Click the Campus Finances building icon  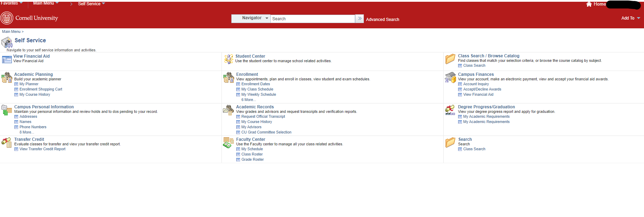(450, 77)
